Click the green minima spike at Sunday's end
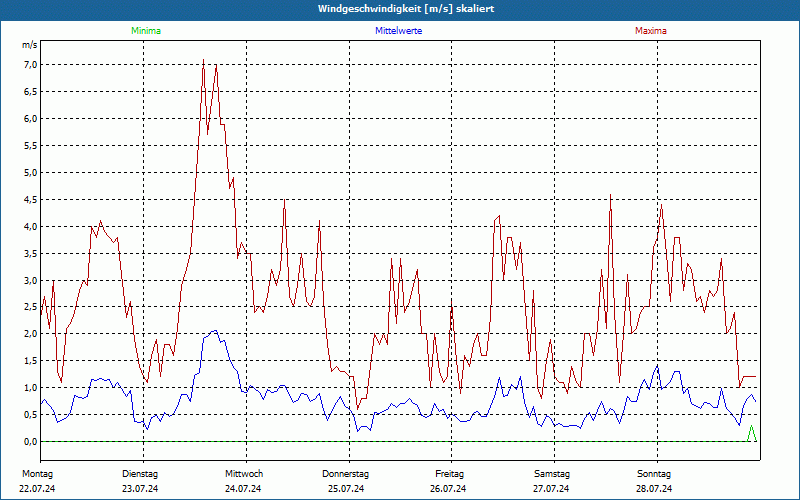The width and height of the screenshot is (800, 500). tap(751, 433)
